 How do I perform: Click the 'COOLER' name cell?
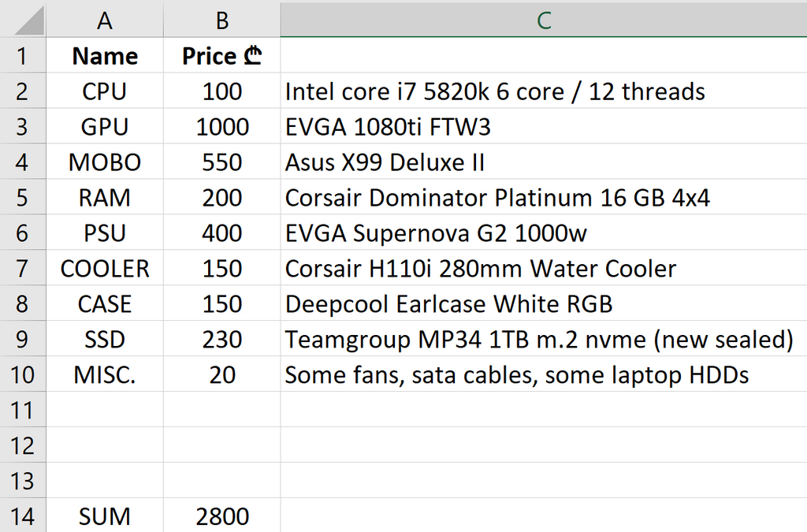coord(105,269)
